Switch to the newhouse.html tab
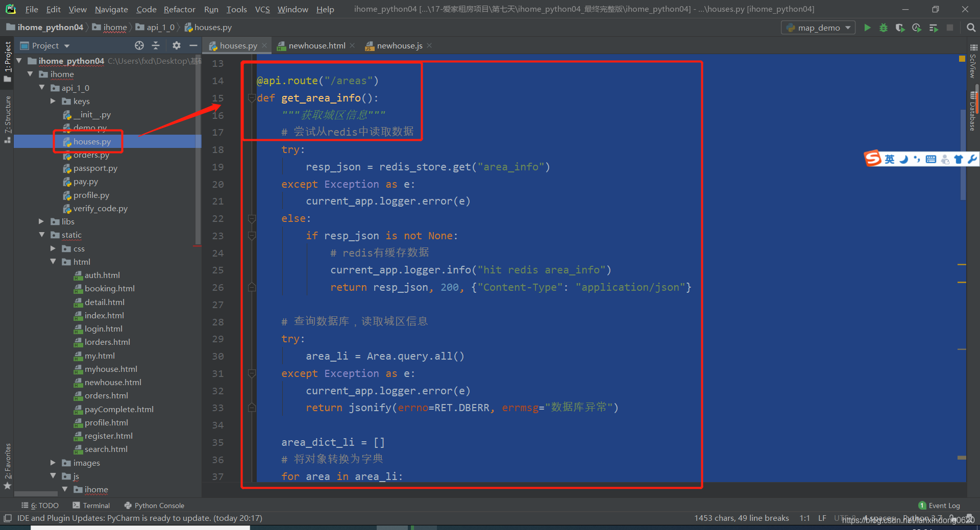980x530 pixels. (316, 45)
